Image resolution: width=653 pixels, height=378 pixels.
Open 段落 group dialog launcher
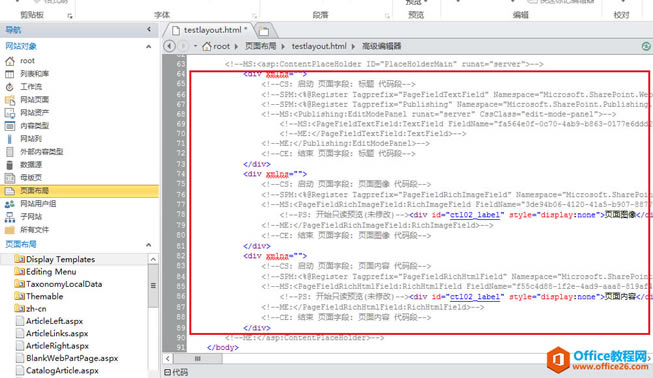(387, 16)
